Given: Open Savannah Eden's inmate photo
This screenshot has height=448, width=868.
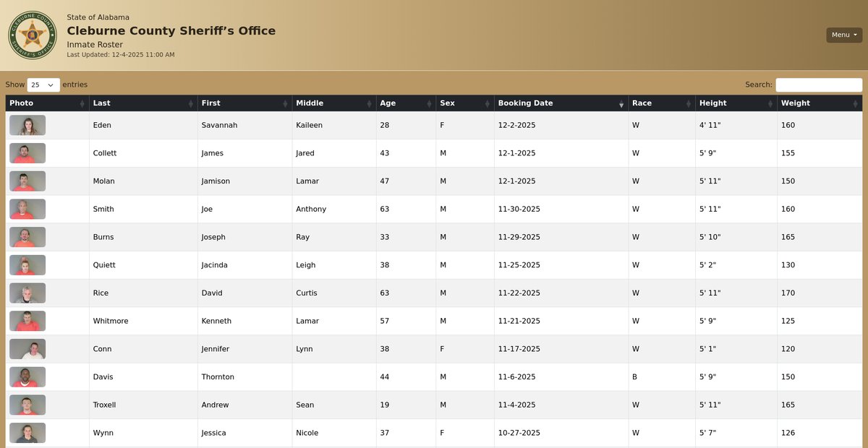Looking at the screenshot, I should click(27, 126).
